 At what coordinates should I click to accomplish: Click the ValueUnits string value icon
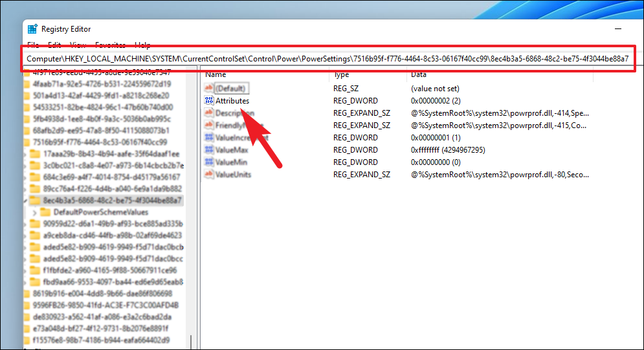pyautogui.click(x=208, y=175)
